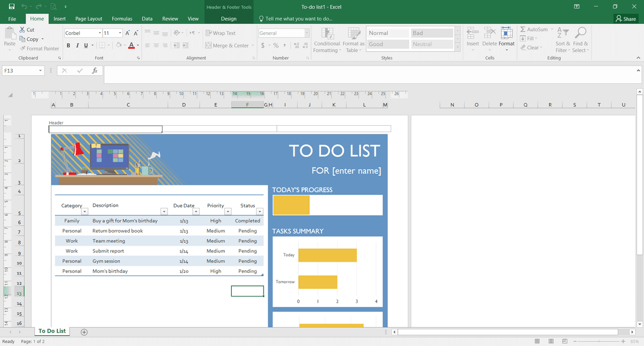
Task: Click the Increase Decimal icon
Action: point(297,46)
